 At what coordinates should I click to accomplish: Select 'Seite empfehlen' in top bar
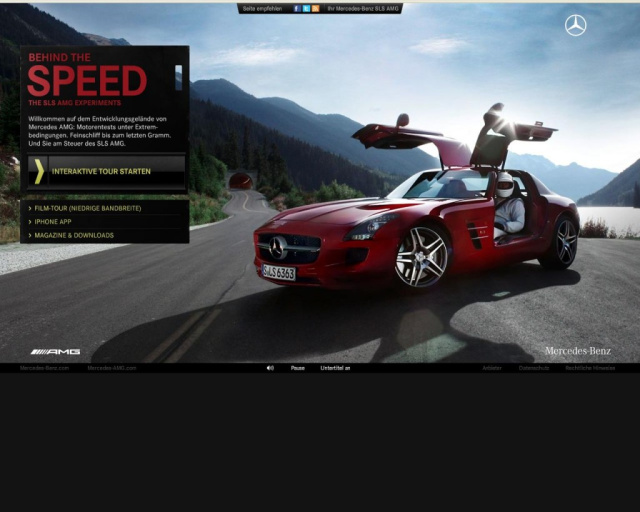(264, 8)
